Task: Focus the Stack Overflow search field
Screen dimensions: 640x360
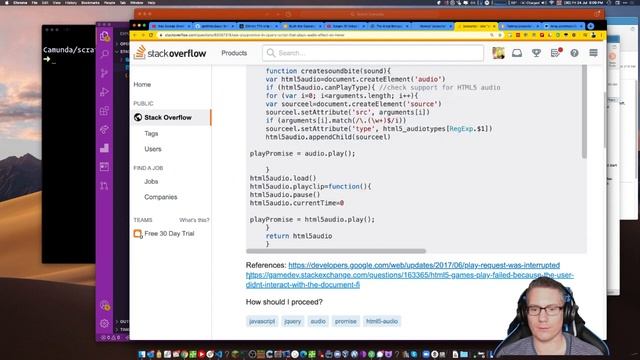Action: tap(373, 53)
